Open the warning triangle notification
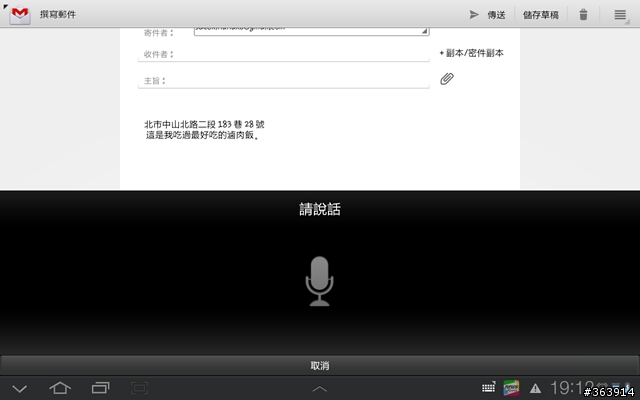 [535, 388]
